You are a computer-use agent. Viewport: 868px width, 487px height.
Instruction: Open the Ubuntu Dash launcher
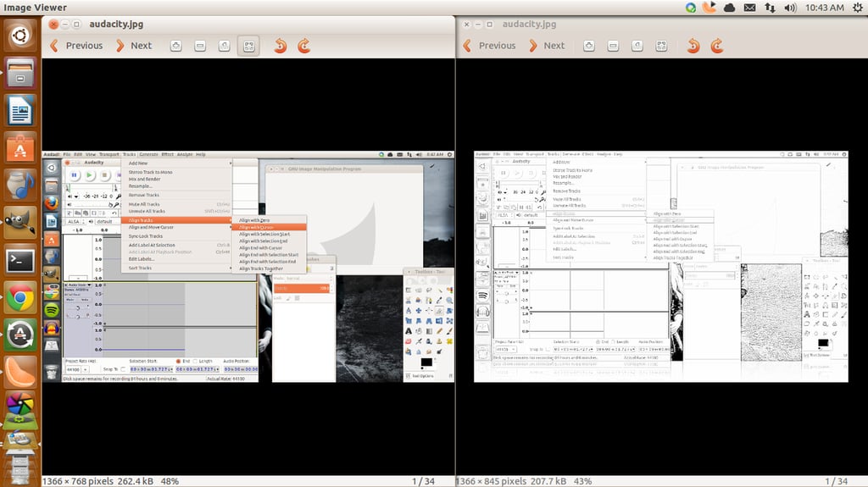20,36
